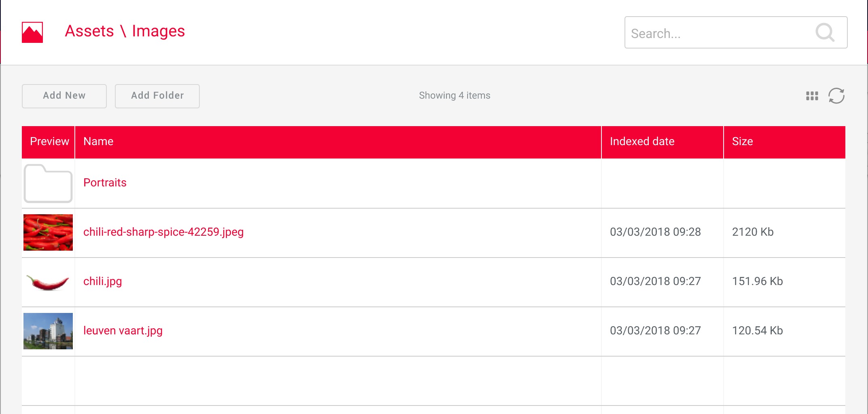Viewport: 868px width, 414px height.
Task: Open the leuven vaart.jpg file link
Action: pos(123,331)
